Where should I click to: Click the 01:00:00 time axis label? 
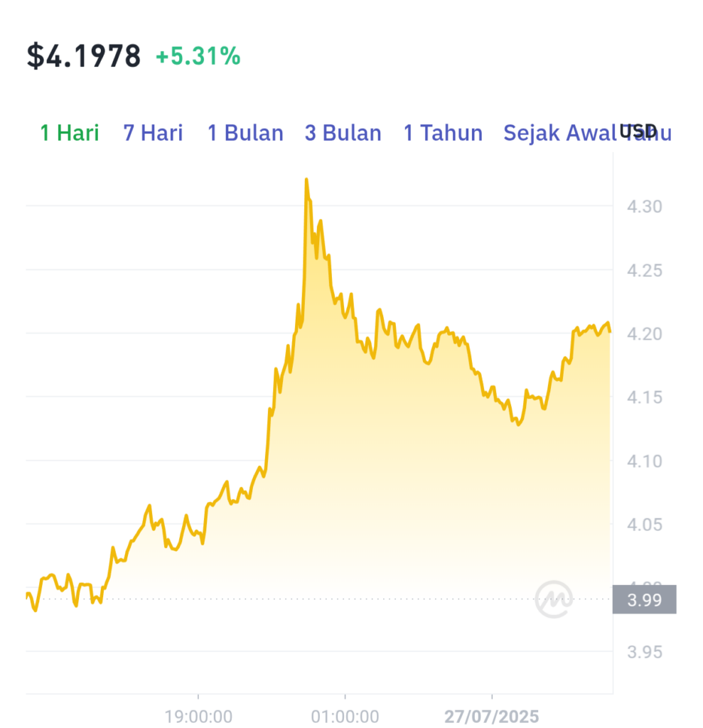click(x=345, y=717)
